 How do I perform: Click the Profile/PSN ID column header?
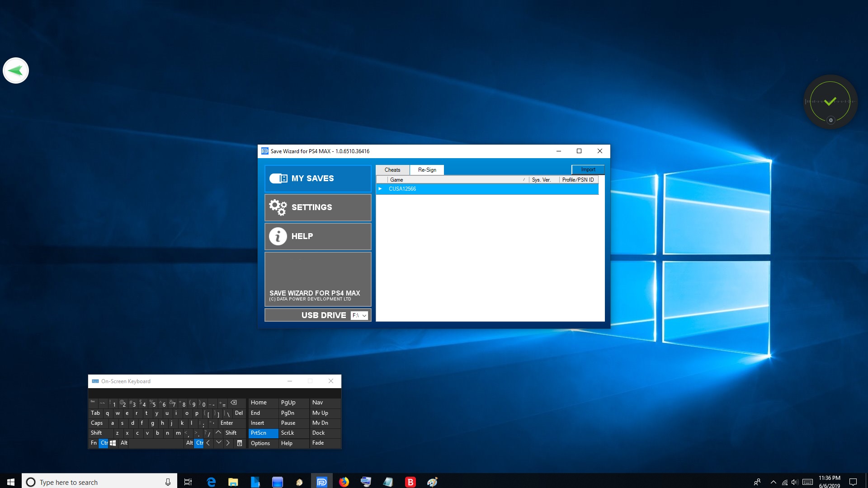click(x=579, y=180)
